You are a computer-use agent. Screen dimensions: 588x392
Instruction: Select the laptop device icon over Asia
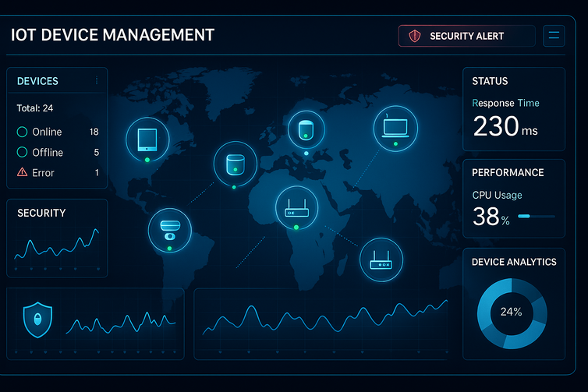(396, 126)
